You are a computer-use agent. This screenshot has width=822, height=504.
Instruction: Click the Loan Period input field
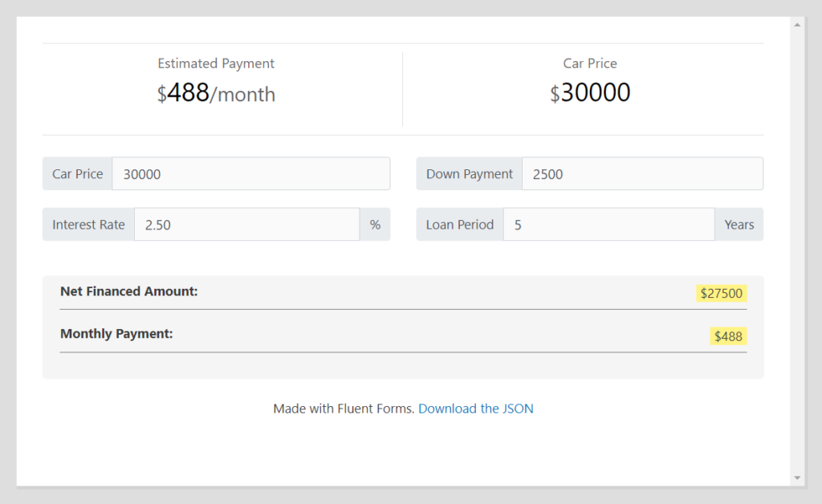(x=608, y=225)
